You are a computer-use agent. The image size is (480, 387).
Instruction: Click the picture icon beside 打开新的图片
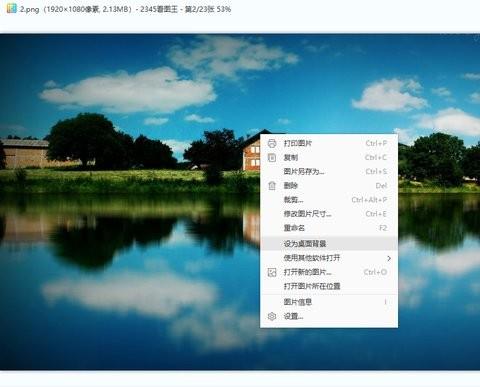pos(272,272)
